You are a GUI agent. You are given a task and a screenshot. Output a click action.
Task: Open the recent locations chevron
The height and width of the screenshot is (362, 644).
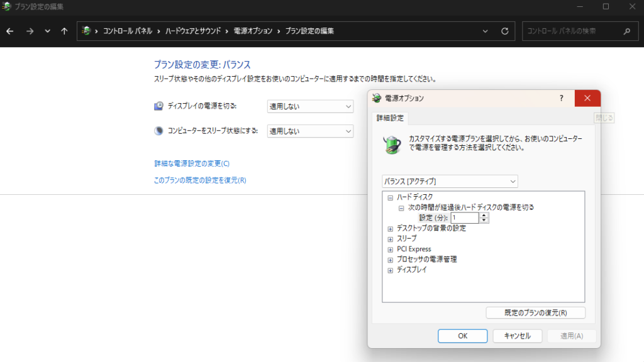(47, 31)
